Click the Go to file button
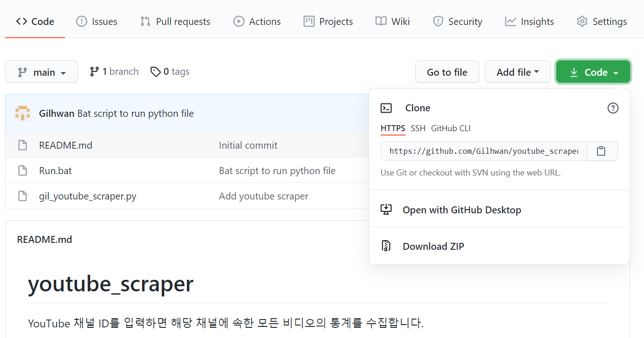Screen dimensions: 644x338 447,72
